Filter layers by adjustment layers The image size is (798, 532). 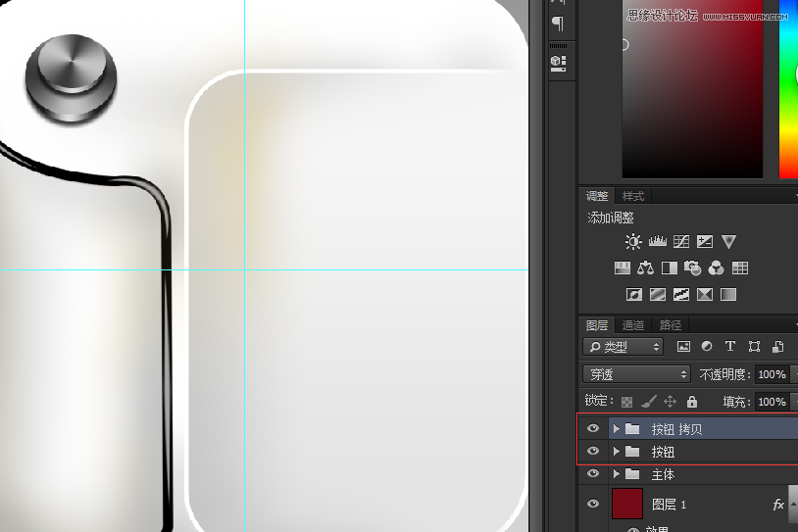point(707,347)
